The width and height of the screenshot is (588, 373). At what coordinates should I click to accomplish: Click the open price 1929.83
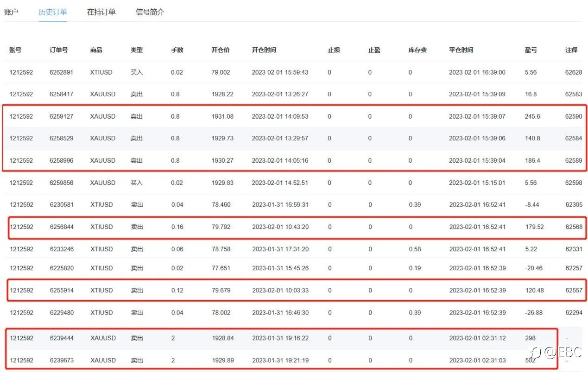(222, 183)
